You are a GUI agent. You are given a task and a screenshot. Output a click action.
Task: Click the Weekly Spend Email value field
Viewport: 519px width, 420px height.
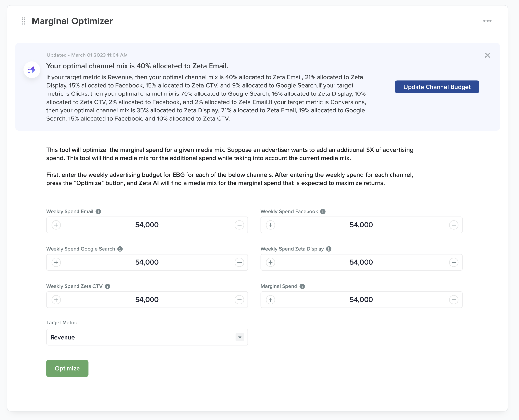147,225
